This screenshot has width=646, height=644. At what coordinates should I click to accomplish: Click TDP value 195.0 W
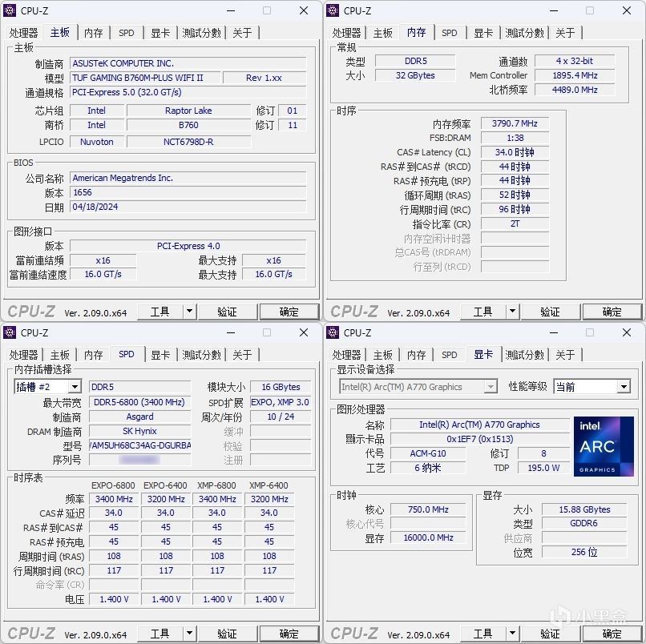(543, 468)
